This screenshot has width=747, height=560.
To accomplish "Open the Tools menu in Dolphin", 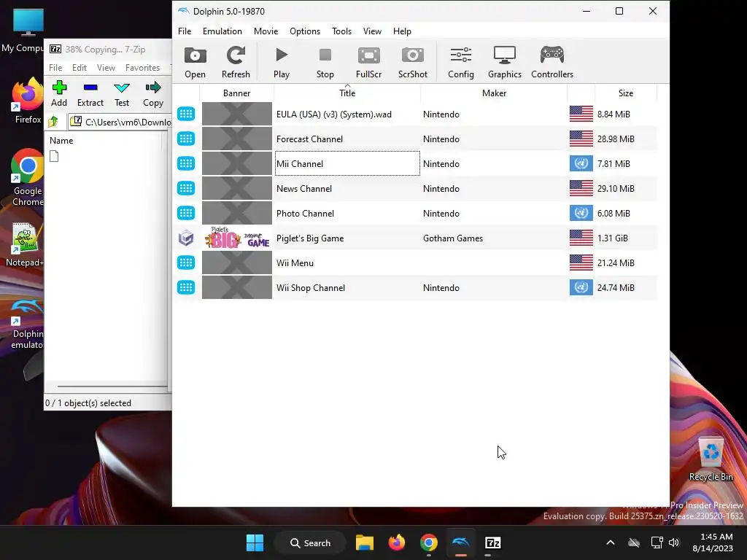I will 341,31.
